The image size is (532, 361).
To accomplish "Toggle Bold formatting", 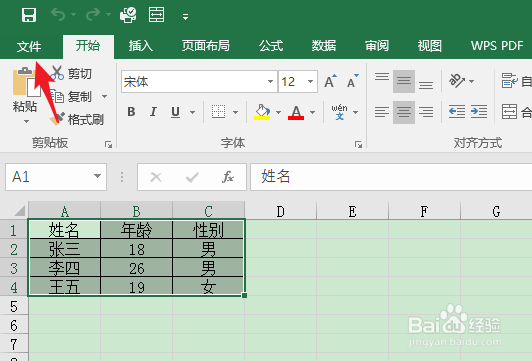I will tap(131, 112).
